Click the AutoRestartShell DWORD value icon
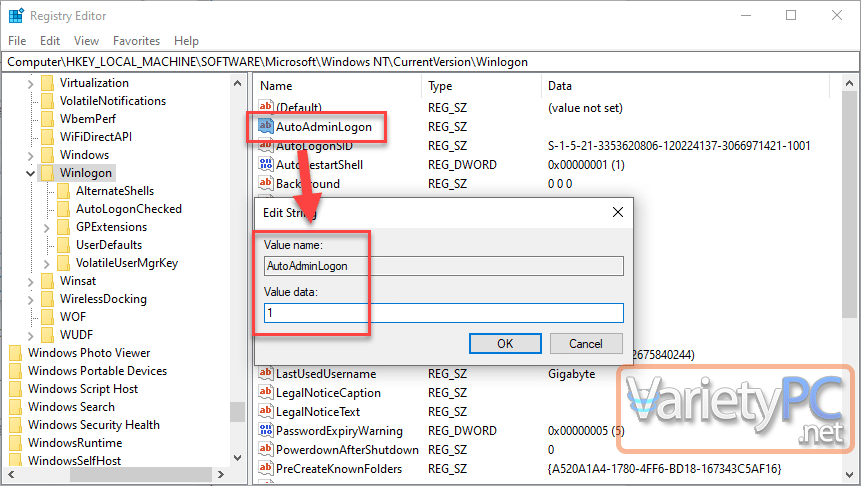Image resolution: width=861 pixels, height=486 pixels. pos(266,164)
